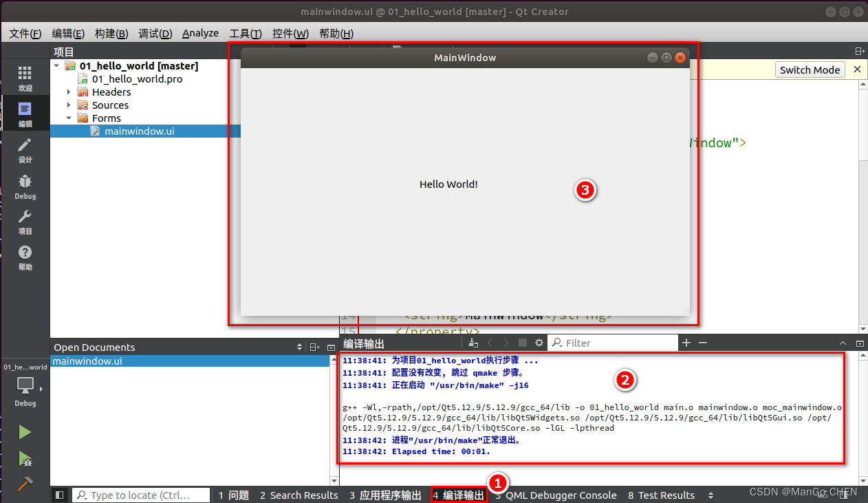Image resolution: width=868 pixels, height=503 pixels.
Task: Stop the build in compile output toolbar
Action: [x=523, y=343]
